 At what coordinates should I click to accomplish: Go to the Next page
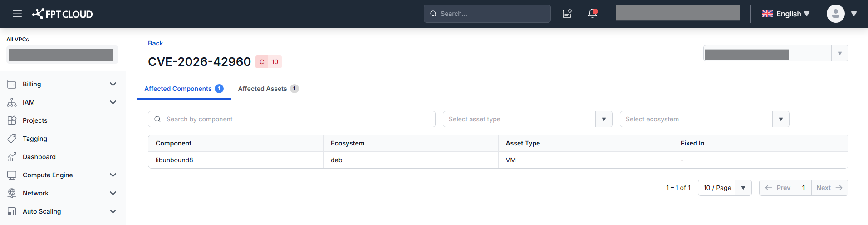pos(829,188)
